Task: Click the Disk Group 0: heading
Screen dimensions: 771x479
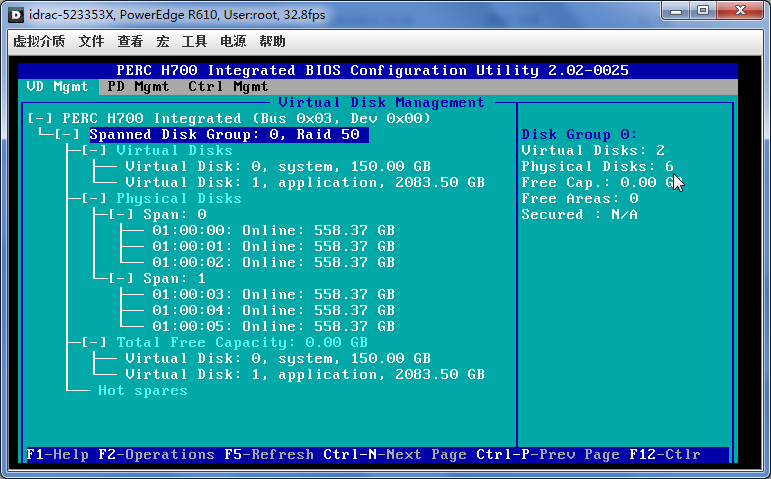Action: click(579, 135)
